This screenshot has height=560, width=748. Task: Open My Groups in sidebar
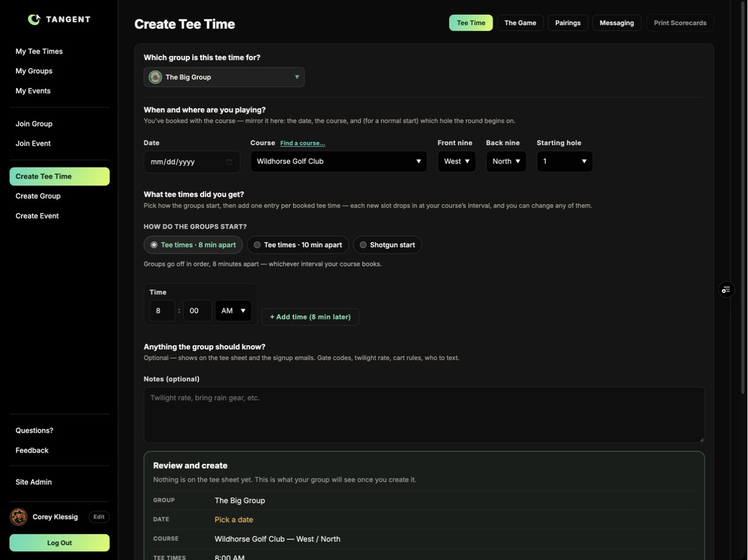pyautogui.click(x=59, y=71)
